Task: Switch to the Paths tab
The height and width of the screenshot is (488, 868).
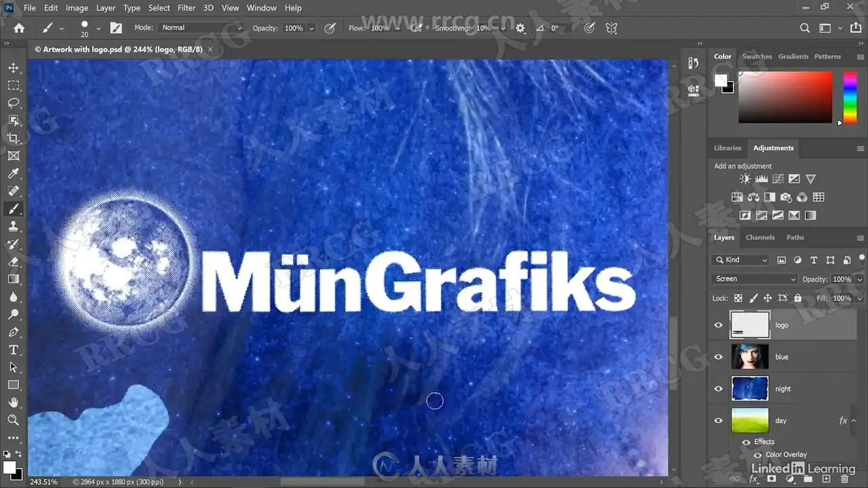Action: coord(795,237)
